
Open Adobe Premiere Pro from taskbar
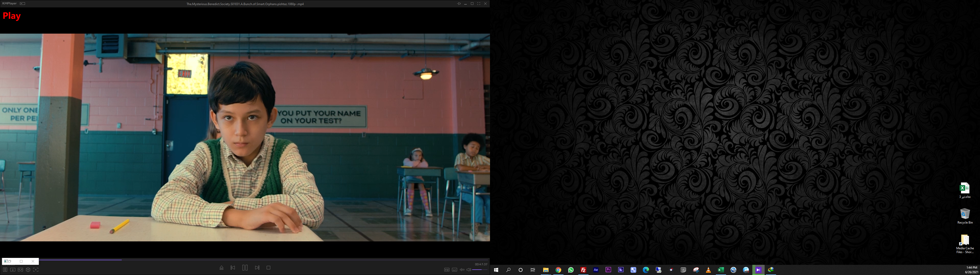coord(608,270)
